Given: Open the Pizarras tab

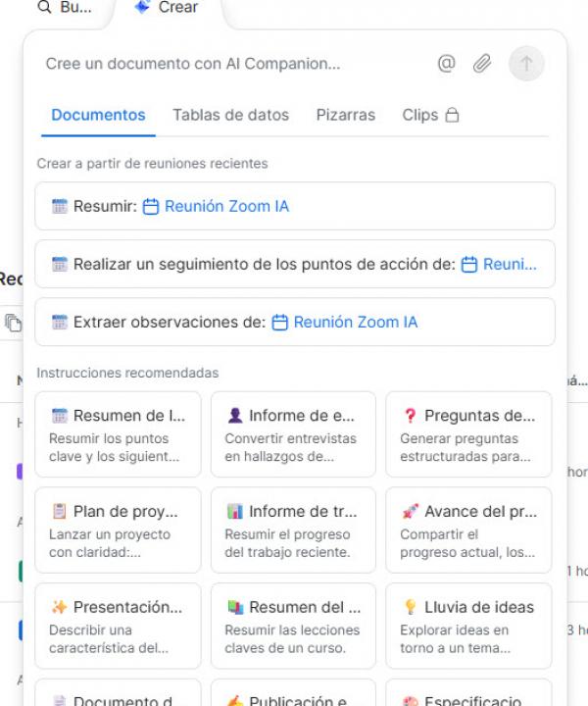Looking at the screenshot, I should pyautogui.click(x=345, y=115).
